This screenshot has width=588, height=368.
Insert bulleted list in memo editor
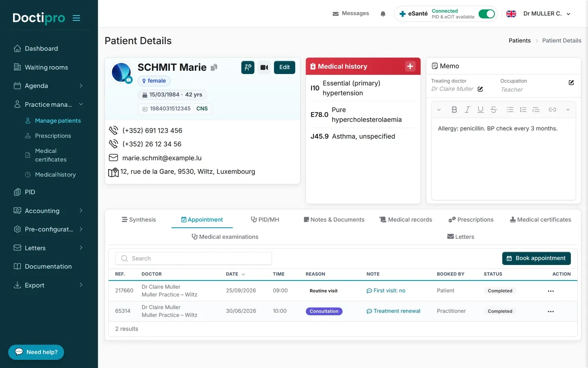[x=510, y=110]
